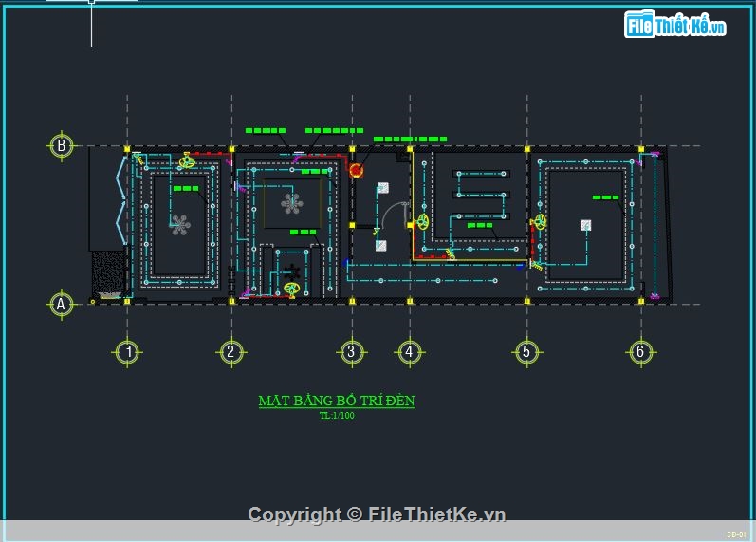Select yellow fan symbol between axes 1 and 2
Viewport: 756px width, 542px height.
click(x=187, y=160)
